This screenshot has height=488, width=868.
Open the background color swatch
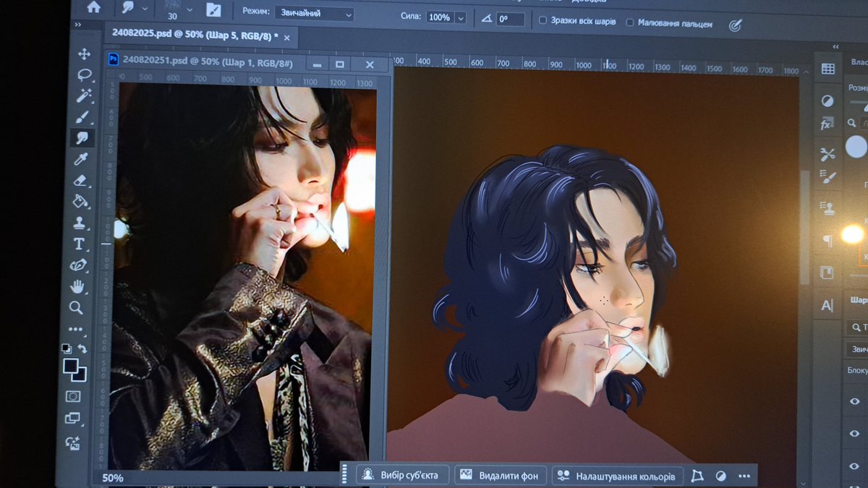pyautogui.click(x=79, y=374)
